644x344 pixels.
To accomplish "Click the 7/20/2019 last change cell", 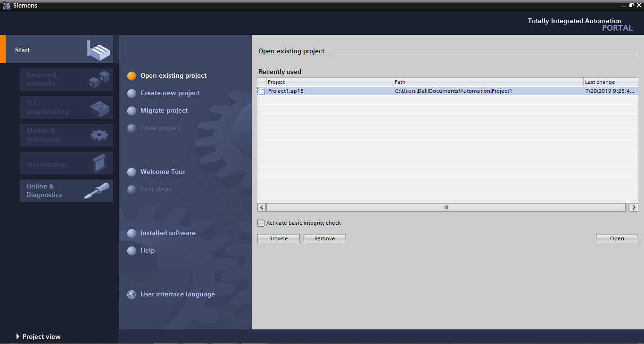I will click(610, 91).
